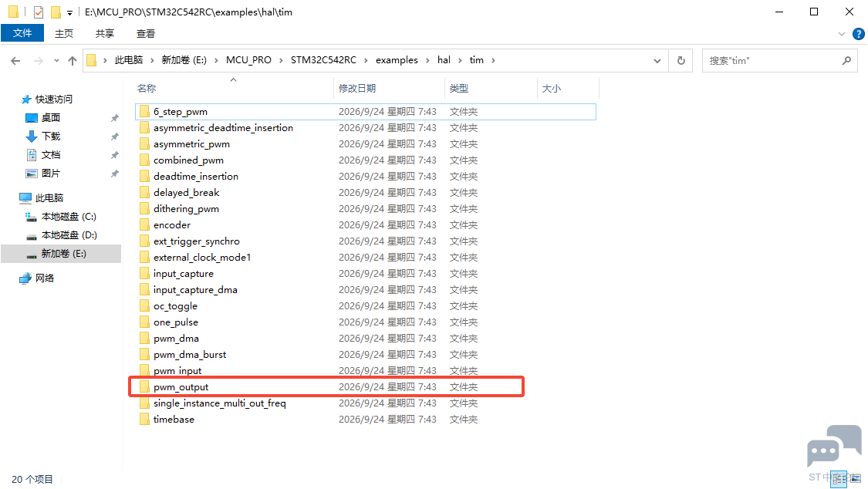The image size is (868, 489).
Task: Select the pwm_output folder icon
Action: [144, 387]
